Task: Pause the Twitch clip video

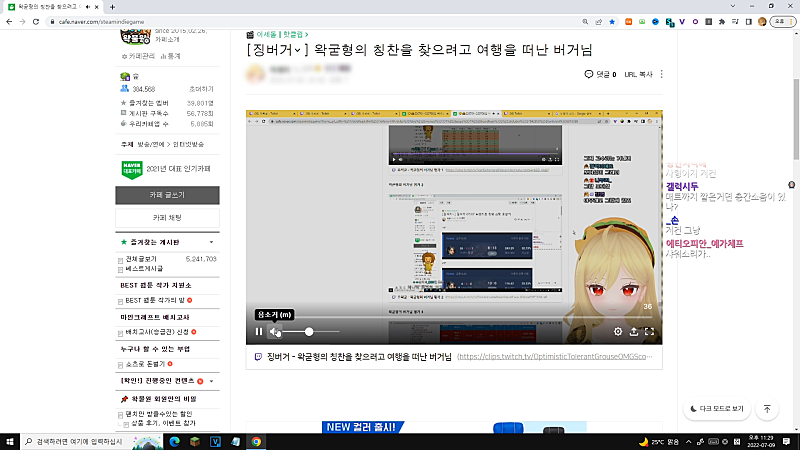Action: point(259,331)
